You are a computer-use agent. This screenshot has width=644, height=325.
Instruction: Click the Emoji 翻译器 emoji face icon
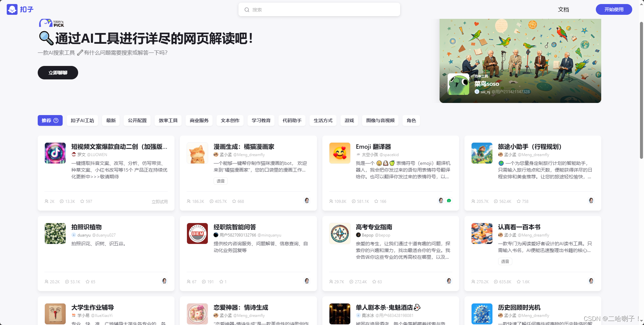coord(340,153)
